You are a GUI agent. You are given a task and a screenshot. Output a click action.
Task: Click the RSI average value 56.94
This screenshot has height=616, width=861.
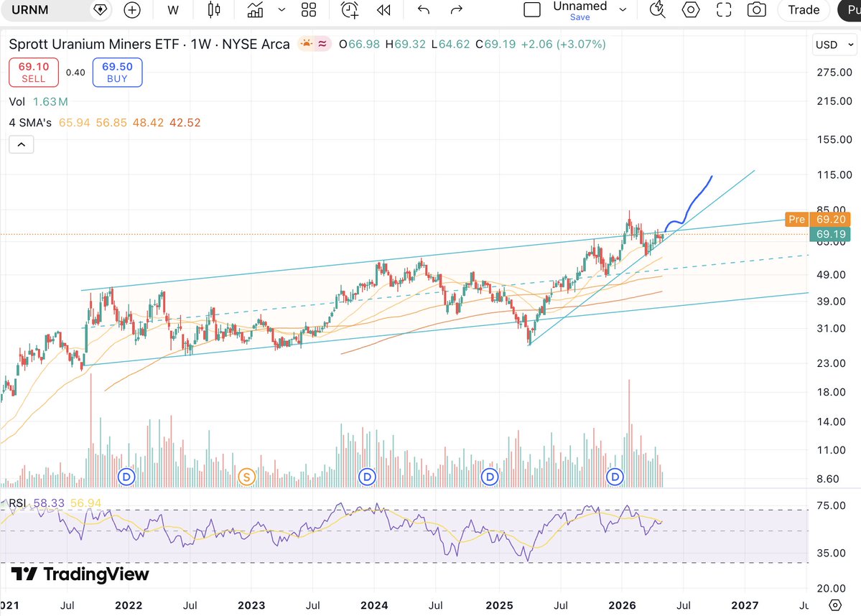[85, 503]
